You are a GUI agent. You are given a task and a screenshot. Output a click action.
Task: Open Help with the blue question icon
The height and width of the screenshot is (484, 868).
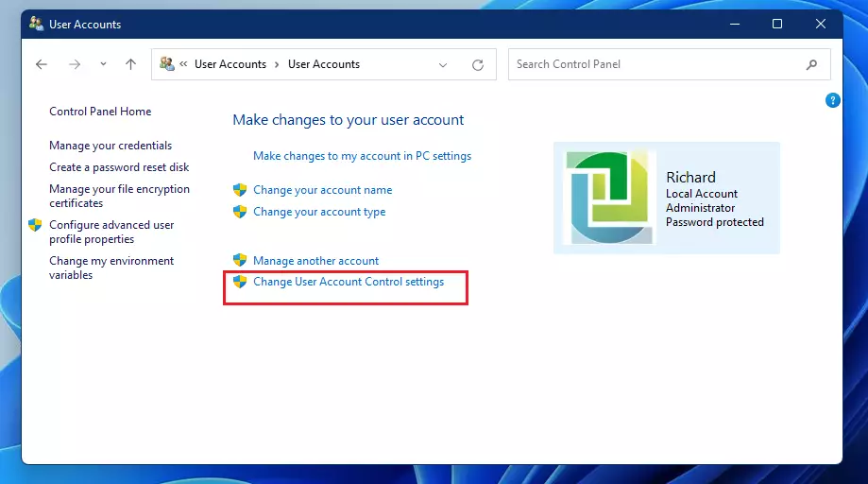click(x=832, y=100)
